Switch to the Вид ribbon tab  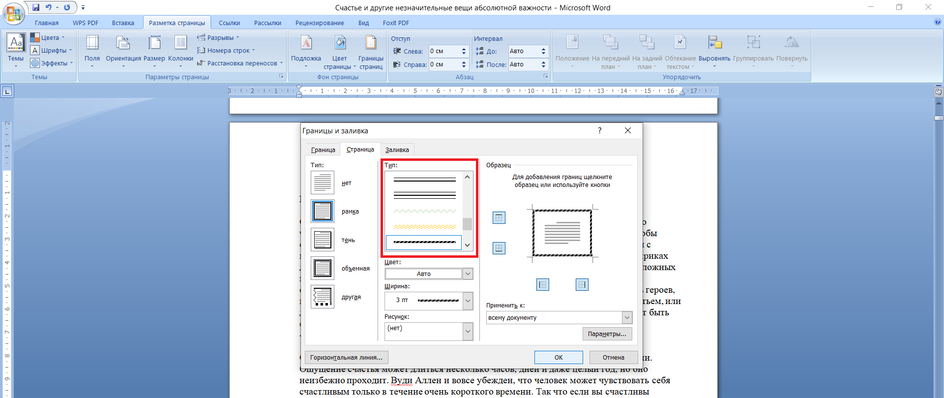coord(363,23)
